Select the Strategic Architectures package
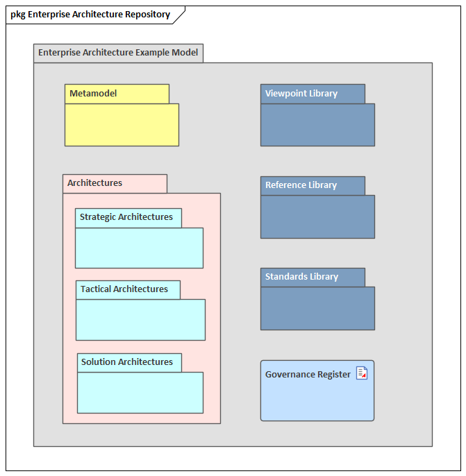This screenshot has width=466, height=476. pyautogui.click(x=139, y=238)
